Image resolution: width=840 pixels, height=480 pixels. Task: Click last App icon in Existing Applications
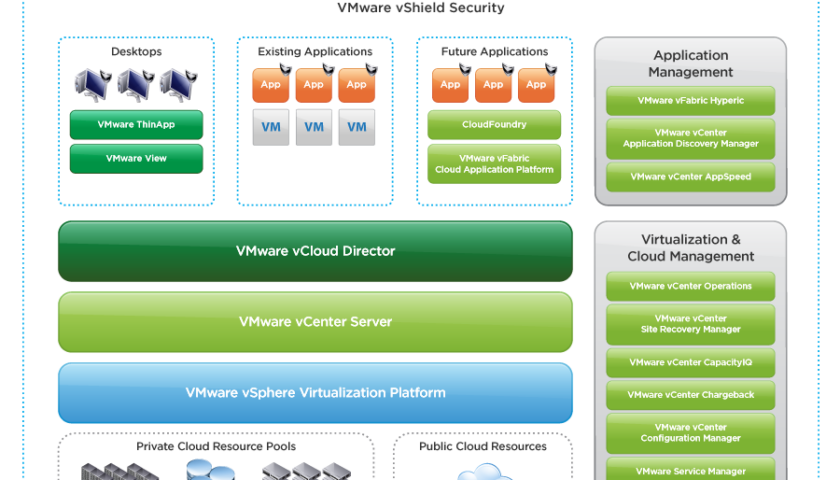coord(357,84)
